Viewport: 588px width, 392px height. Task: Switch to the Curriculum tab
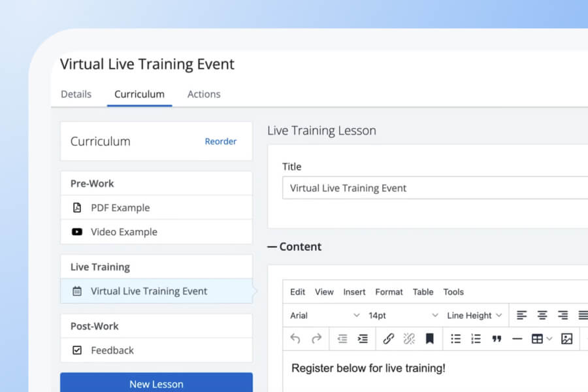point(140,94)
